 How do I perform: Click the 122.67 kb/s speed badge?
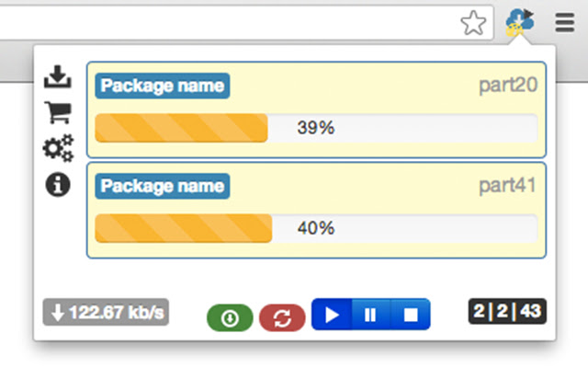pyautogui.click(x=106, y=313)
